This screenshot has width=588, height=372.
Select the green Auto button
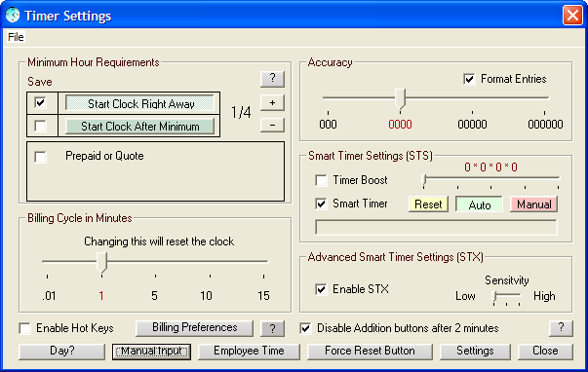click(x=479, y=205)
